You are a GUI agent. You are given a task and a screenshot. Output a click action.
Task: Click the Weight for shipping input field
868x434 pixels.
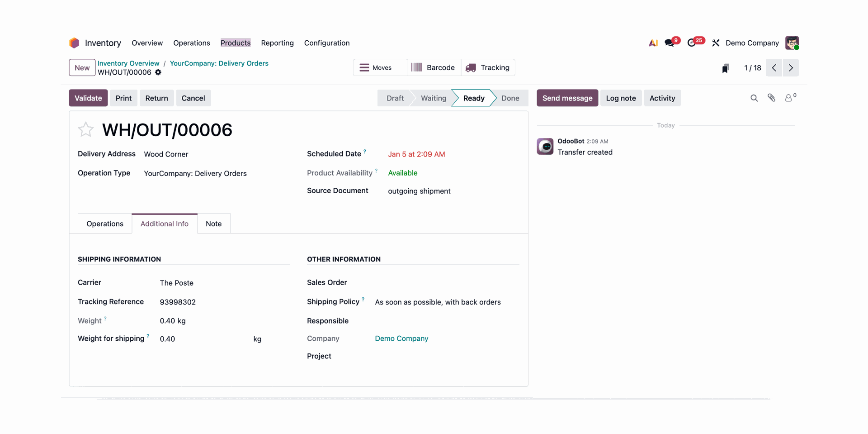coord(203,339)
